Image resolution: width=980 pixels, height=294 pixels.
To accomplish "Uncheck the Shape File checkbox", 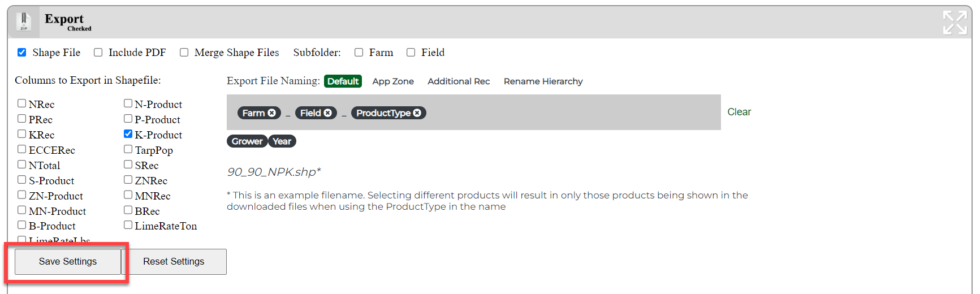I will click(x=22, y=53).
